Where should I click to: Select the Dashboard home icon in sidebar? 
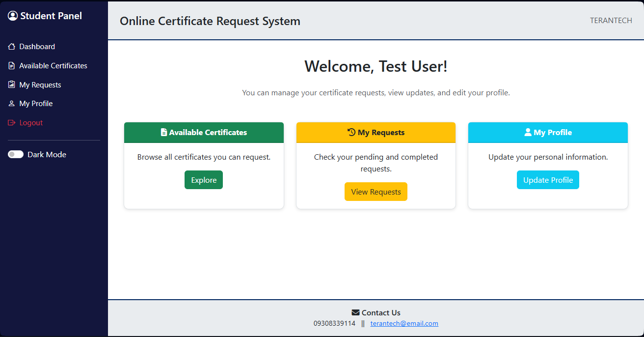point(12,46)
